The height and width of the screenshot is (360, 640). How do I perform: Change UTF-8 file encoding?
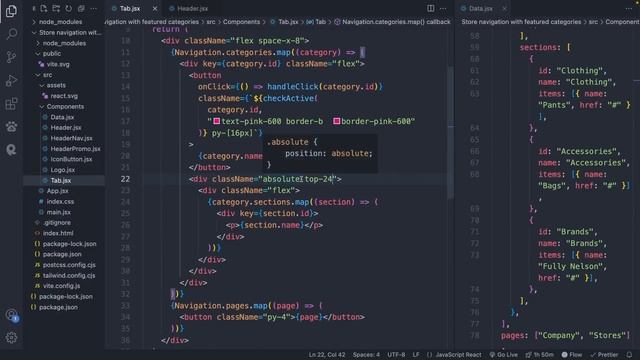[x=396, y=355]
